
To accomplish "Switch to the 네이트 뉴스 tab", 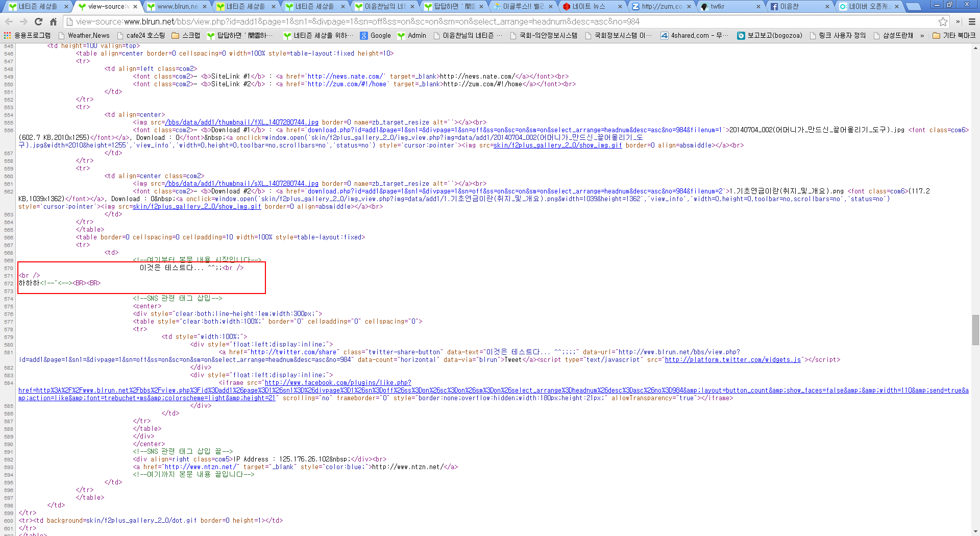I will (x=592, y=6).
